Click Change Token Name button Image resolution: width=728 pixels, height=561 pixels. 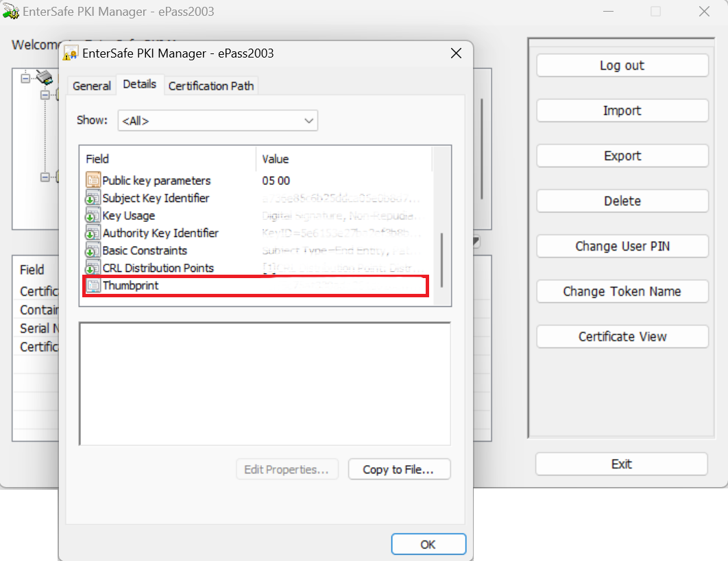coord(622,291)
